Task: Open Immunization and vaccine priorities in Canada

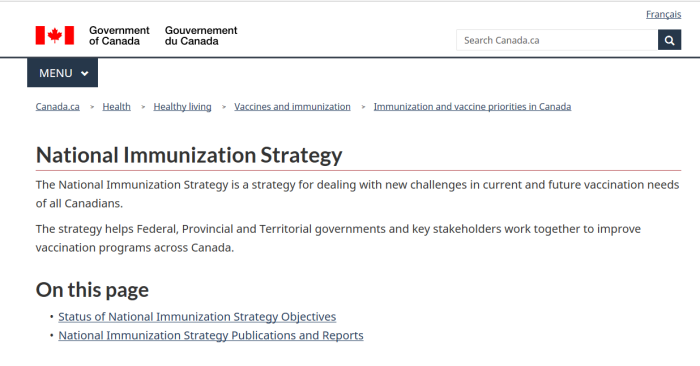Action: (x=472, y=107)
